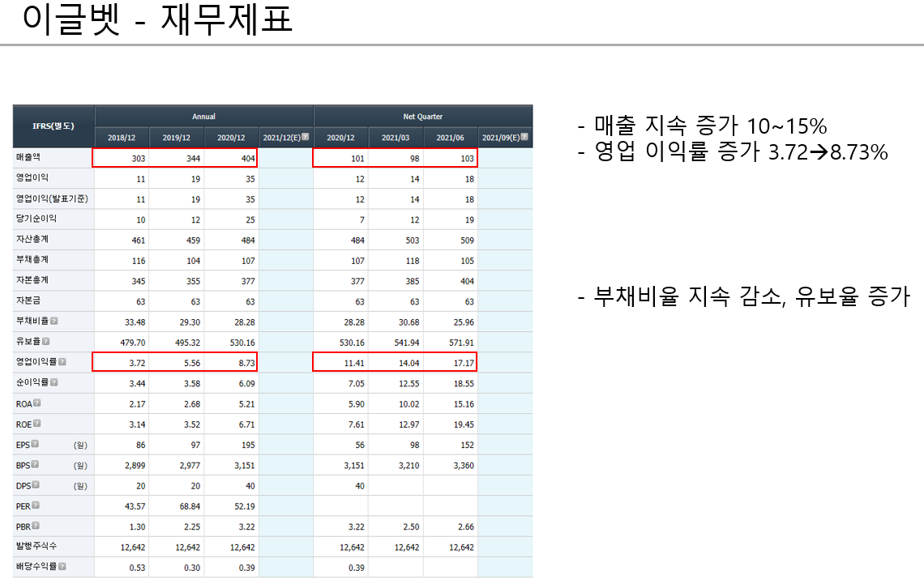Select the 부채총계 value 116
The width and height of the screenshot is (924, 588).
139,261
